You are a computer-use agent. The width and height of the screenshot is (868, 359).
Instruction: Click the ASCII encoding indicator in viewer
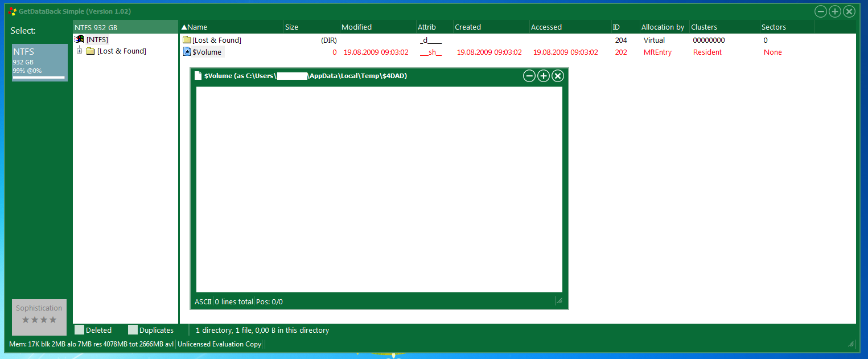pos(203,301)
